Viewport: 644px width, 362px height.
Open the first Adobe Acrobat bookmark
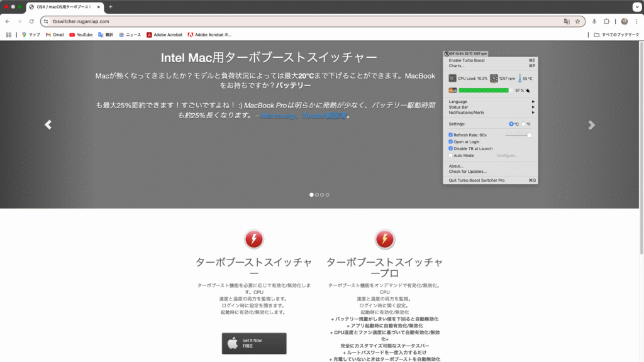tap(164, 35)
